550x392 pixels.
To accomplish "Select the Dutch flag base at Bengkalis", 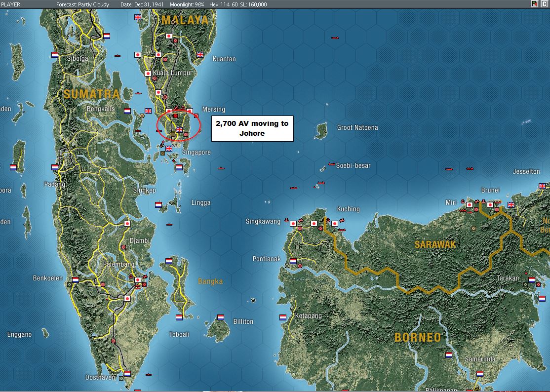I will (127, 111).
